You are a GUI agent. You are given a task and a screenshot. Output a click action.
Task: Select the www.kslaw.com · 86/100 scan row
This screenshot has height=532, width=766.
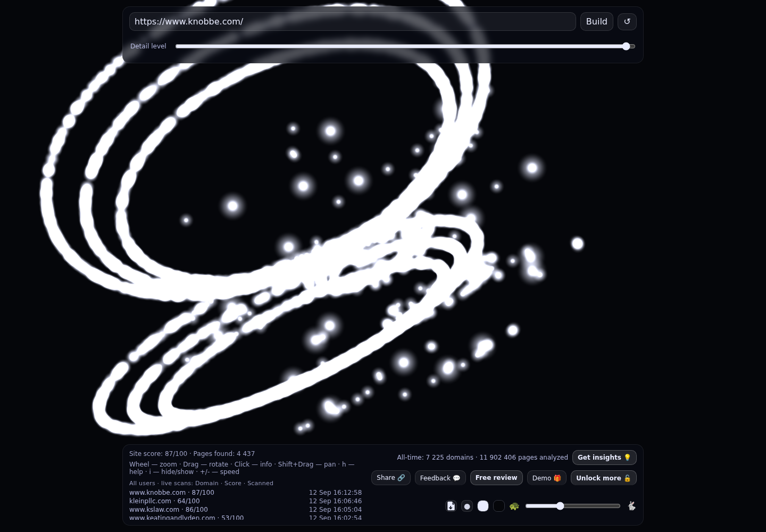pos(245,510)
